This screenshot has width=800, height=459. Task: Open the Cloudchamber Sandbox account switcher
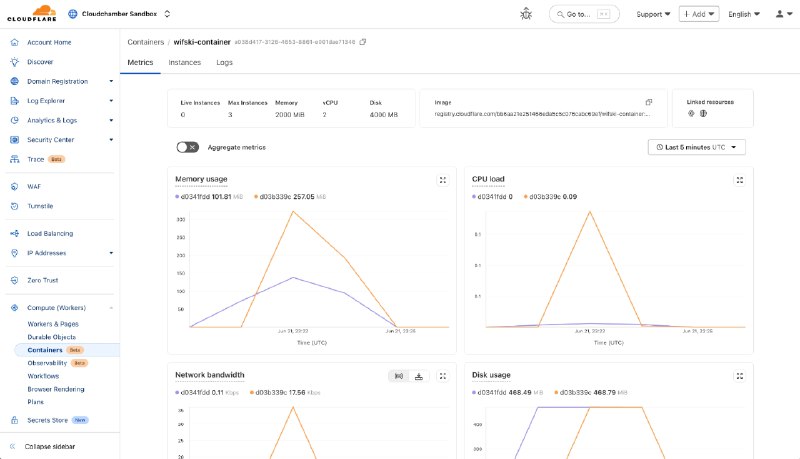click(x=119, y=14)
